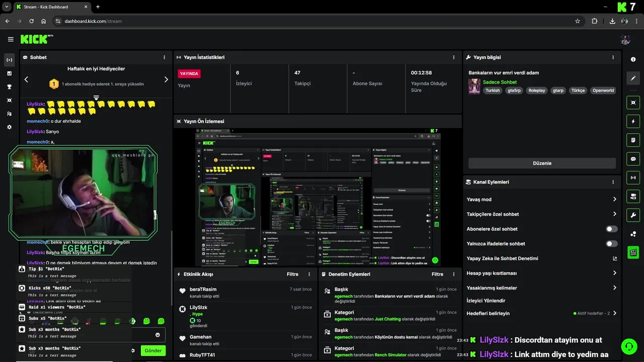644x362 pixels.
Task: Toggle stream statistics widget icon in right sidebar
Action: (633, 177)
